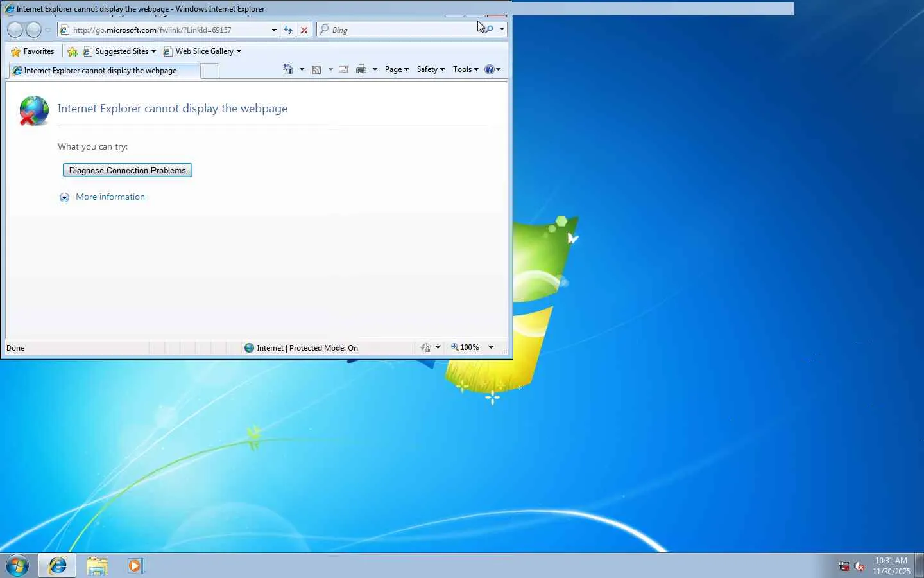Click the muted volume tray icon

(860, 566)
